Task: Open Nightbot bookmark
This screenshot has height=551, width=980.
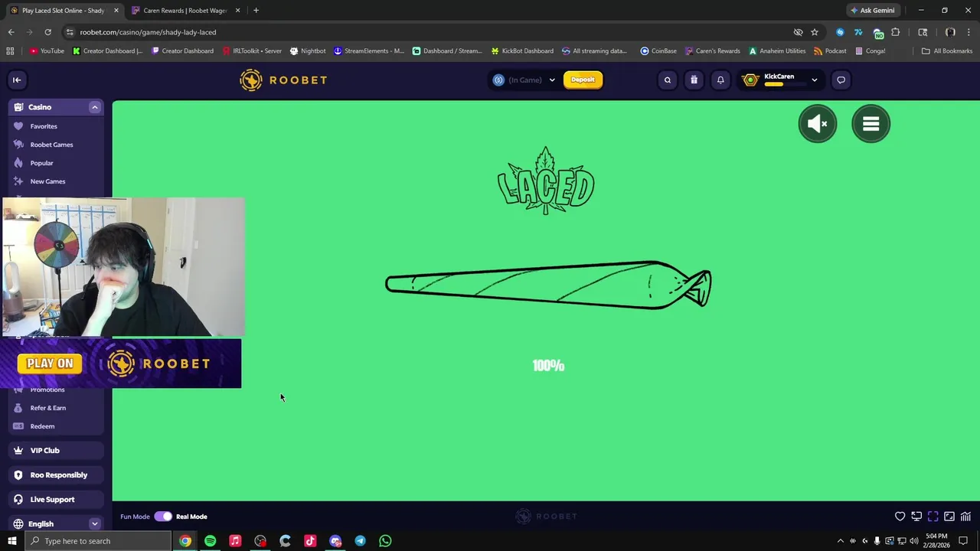Action: coord(308,51)
